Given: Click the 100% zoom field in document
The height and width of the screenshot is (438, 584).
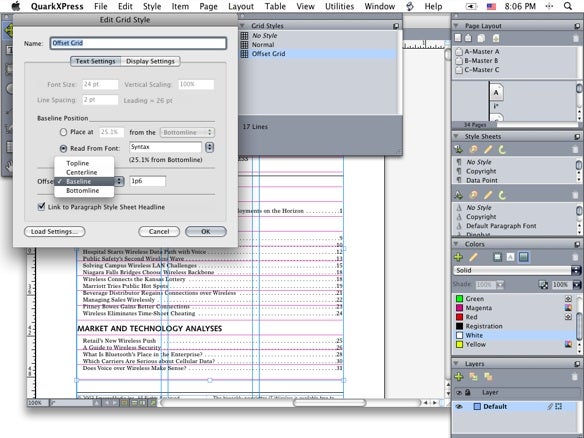Looking at the screenshot, I should click(38, 403).
